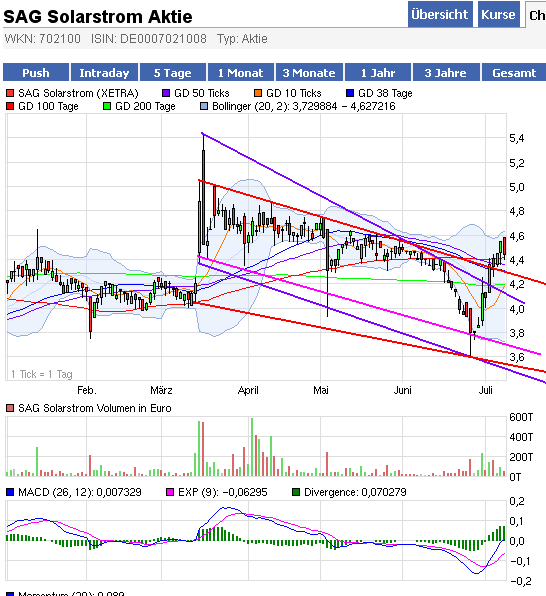Click the tallest green volume bar in April
The height and width of the screenshot is (596, 546).
(252, 447)
